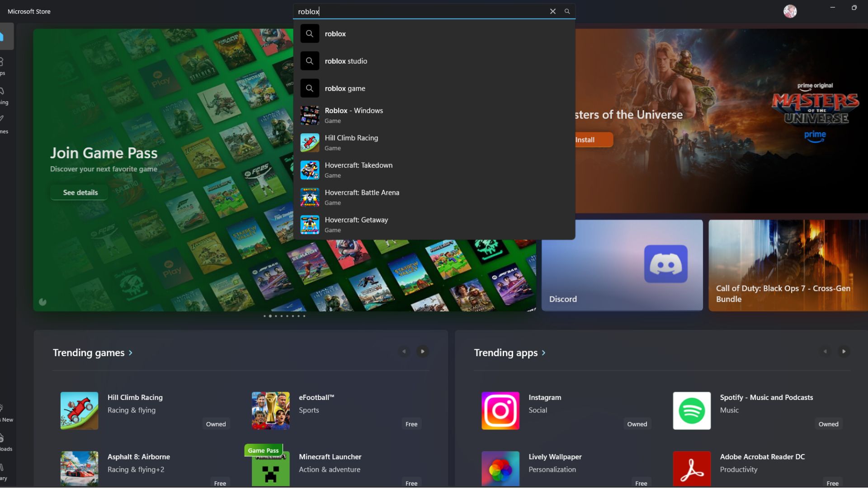Show previous Trending apps page
The width and height of the screenshot is (868, 488).
[x=825, y=352]
